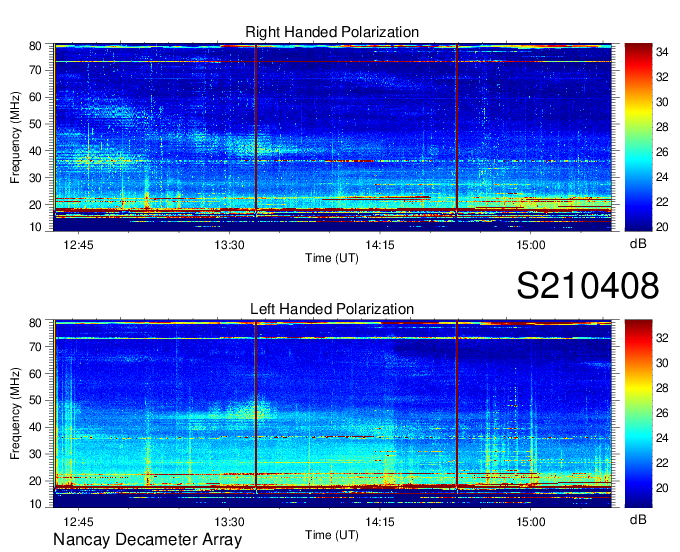Click "80" frequency tick of Left Handed plot
Screen dimensions: 680x552
click(x=35, y=323)
